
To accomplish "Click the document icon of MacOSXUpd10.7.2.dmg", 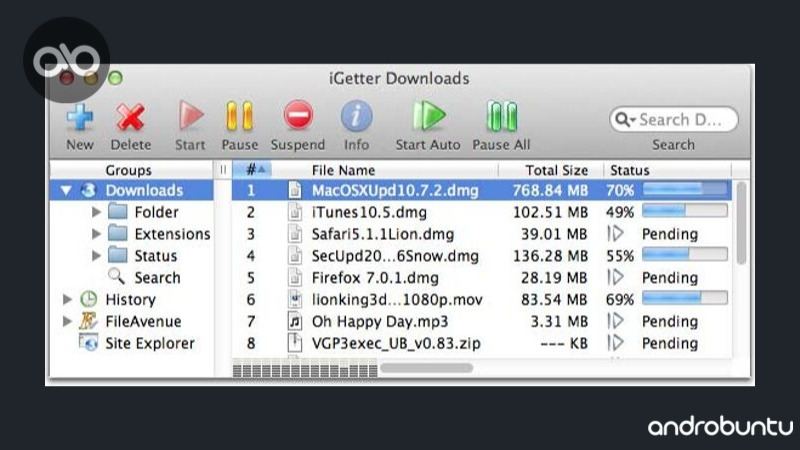I will tap(294, 190).
